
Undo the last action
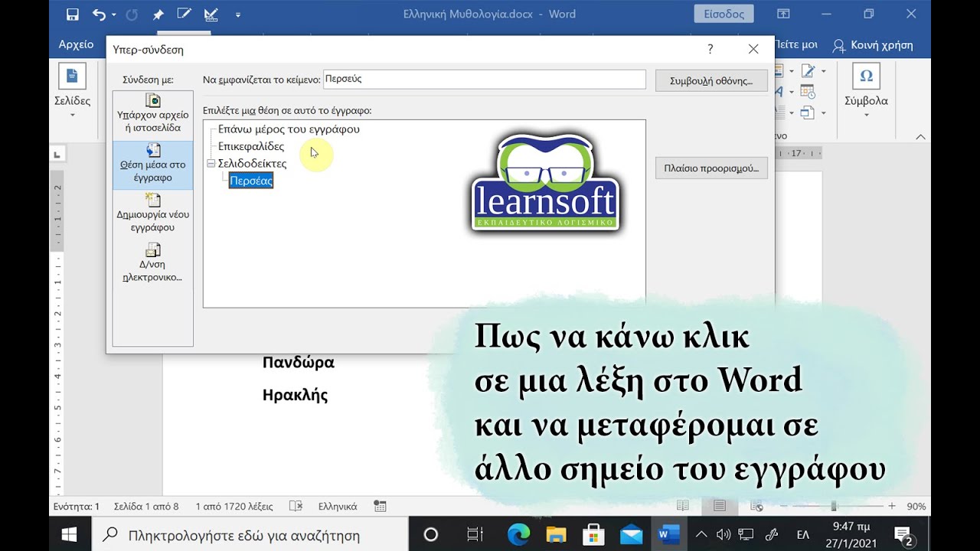coord(99,15)
